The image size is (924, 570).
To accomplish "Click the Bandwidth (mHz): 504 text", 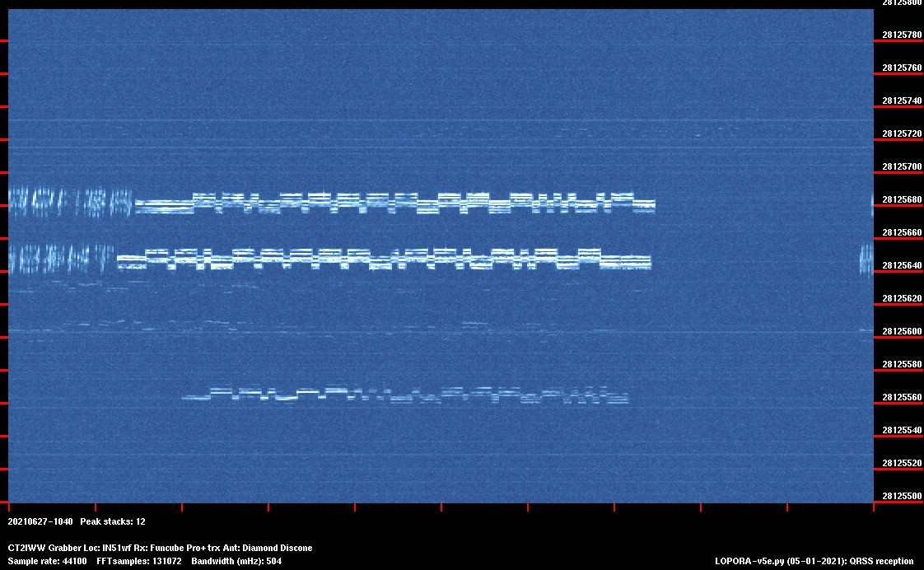I will (x=236, y=561).
